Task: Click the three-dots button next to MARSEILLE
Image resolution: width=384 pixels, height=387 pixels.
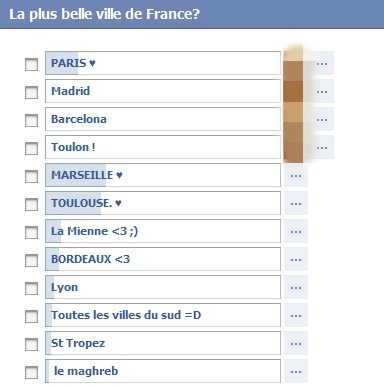Action: point(296,175)
